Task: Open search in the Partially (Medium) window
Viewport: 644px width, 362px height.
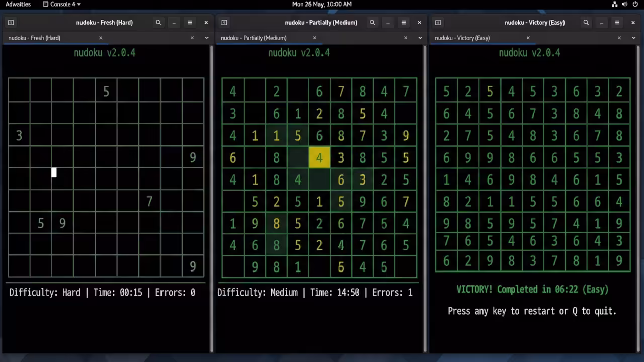Action: tap(372, 23)
